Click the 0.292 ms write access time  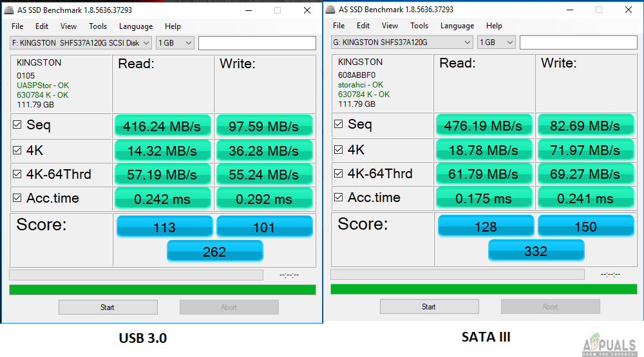tap(264, 199)
